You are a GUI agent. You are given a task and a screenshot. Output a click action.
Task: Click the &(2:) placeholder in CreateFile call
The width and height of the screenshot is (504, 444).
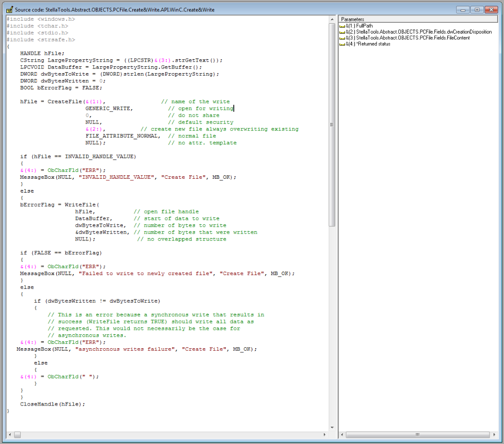click(x=94, y=129)
